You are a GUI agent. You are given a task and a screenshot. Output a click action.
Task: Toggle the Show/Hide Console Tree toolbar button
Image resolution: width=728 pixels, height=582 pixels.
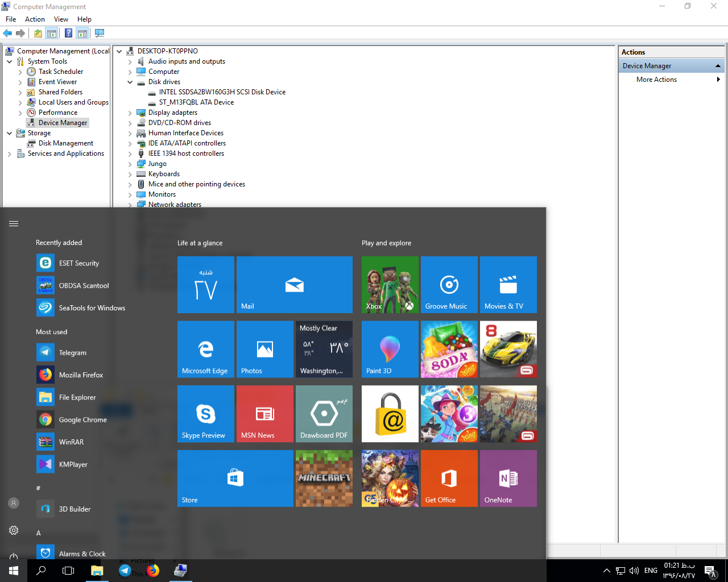pyautogui.click(x=52, y=33)
